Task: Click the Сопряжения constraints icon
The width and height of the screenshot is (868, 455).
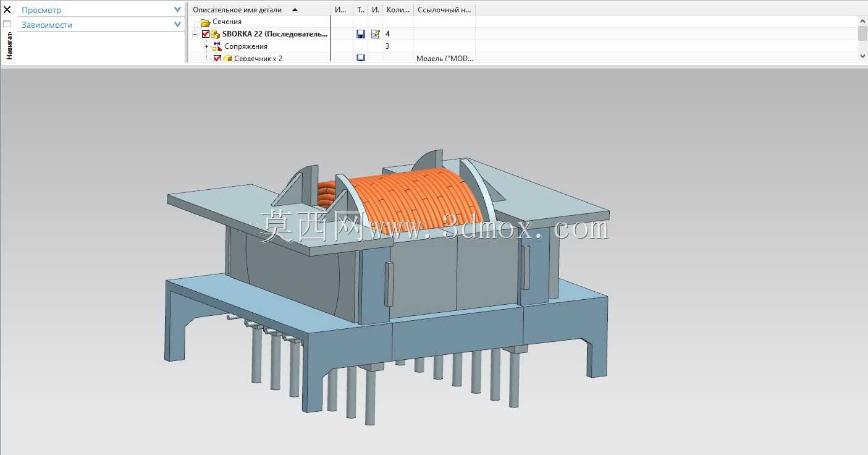Action: (217, 46)
